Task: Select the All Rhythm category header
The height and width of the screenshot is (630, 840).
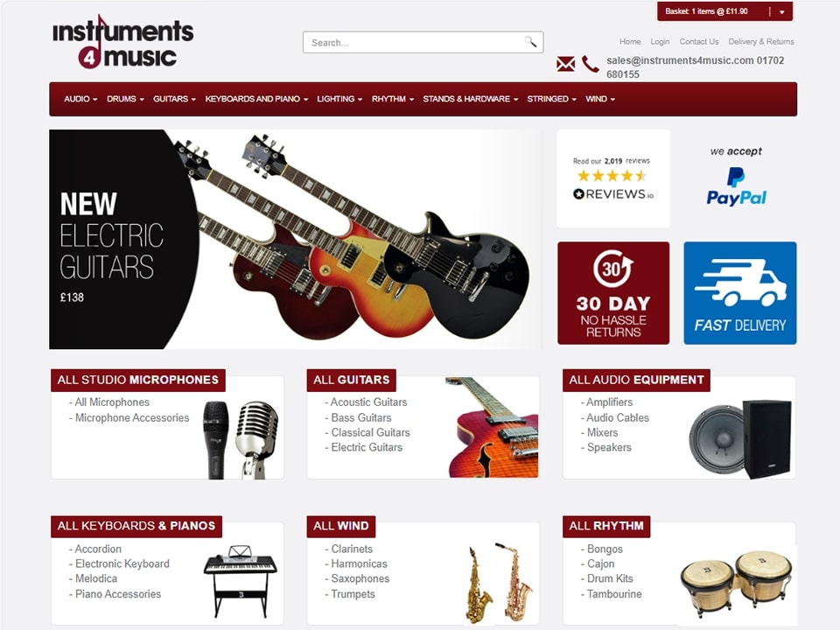Action: [x=606, y=526]
